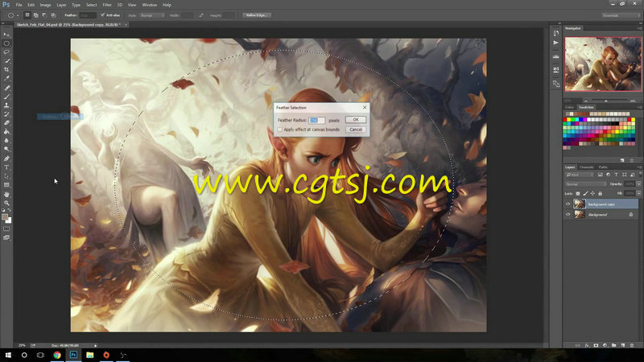Image resolution: width=644 pixels, height=362 pixels.
Task: Select the Path Selection tool
Action: coord(6,176)
